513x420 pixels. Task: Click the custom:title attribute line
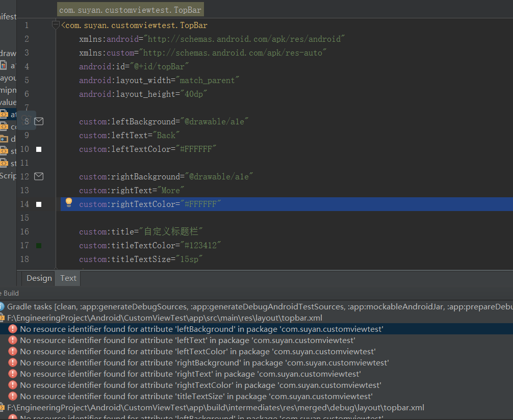(x=141, y=231)
